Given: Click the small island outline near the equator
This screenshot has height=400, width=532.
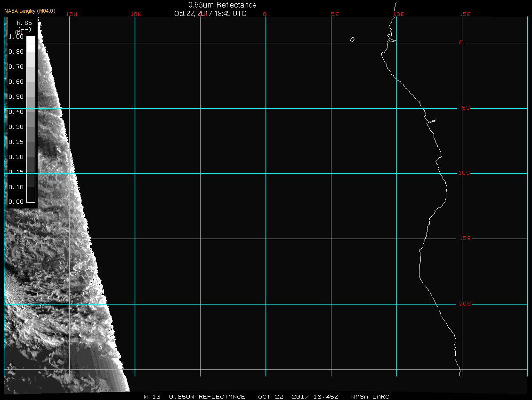Looking at the screenshot, I should [352, 40].
